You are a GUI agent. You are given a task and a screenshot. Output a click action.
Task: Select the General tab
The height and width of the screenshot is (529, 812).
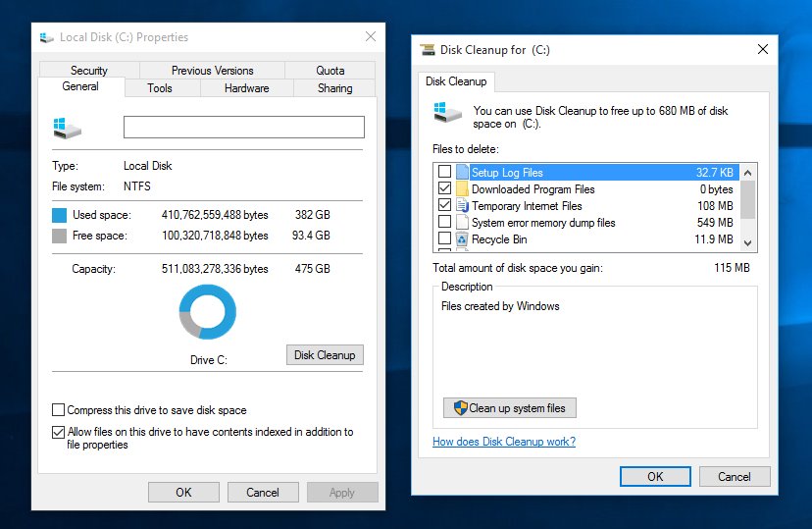coord(80,86)
